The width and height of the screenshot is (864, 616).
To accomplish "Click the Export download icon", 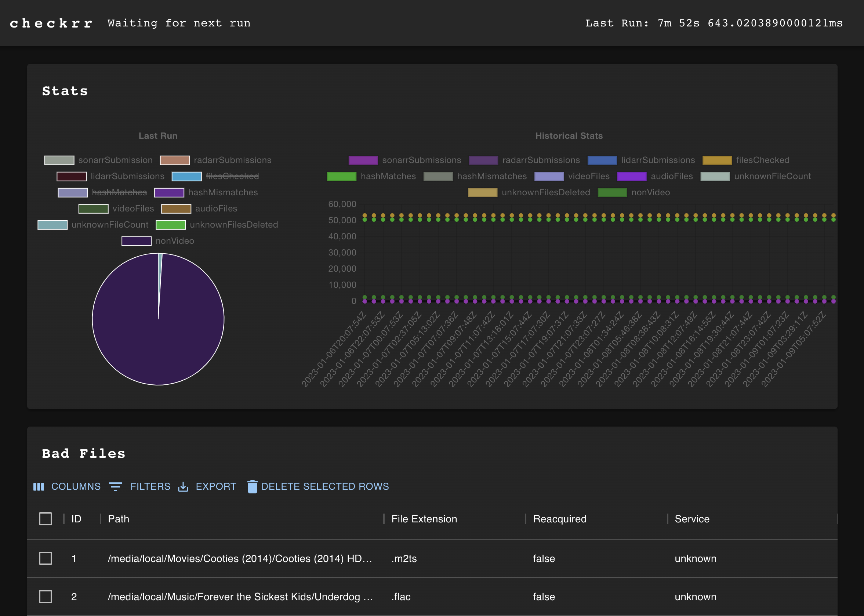I will 183,487.
